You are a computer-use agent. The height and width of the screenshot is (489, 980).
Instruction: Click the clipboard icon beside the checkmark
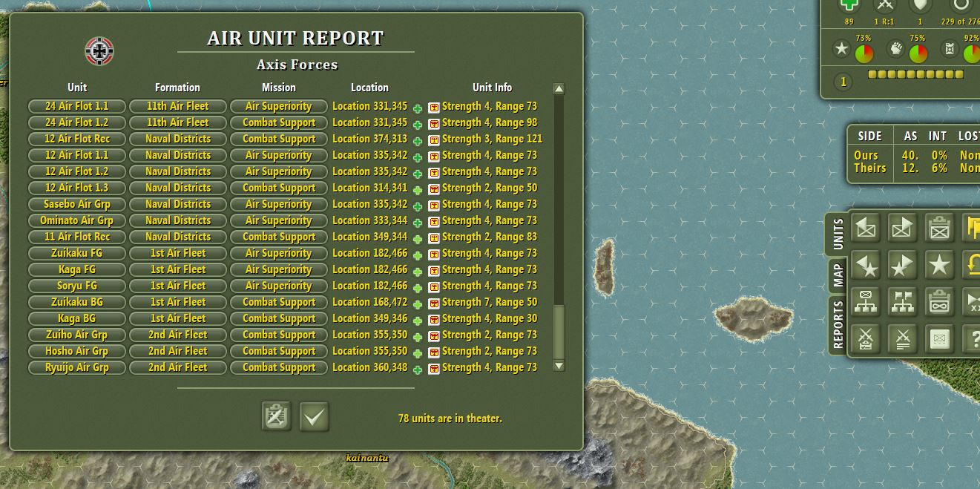click(x=277, y=417)
